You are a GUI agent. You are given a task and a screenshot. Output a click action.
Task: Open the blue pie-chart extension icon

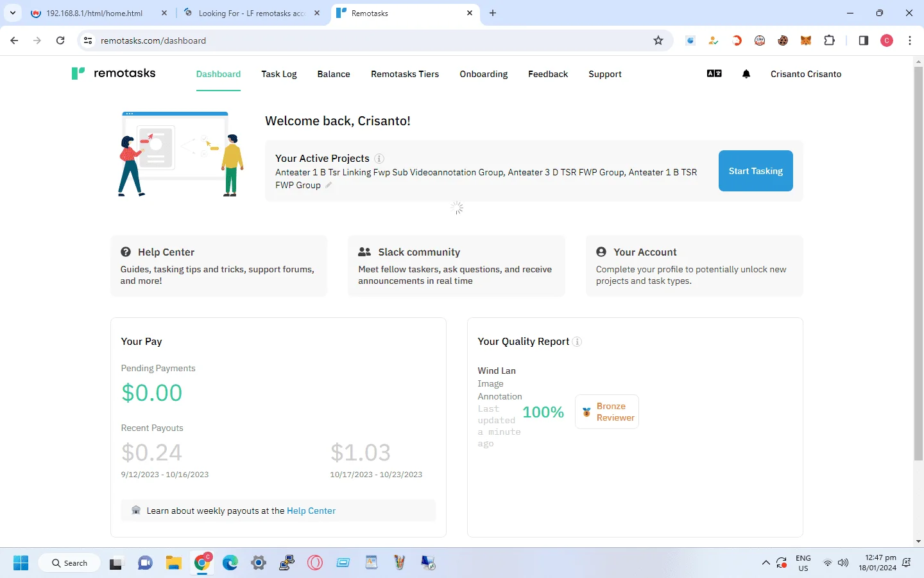point(690,40)
